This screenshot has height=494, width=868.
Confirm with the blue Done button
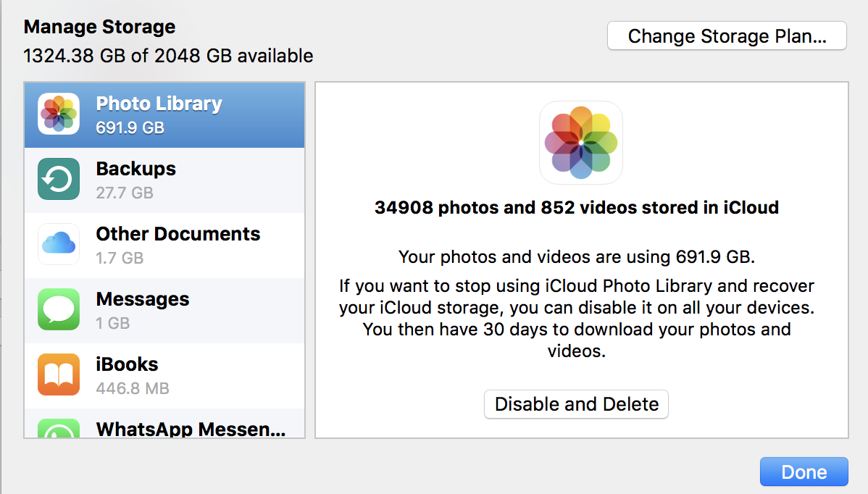coord(804,472)
